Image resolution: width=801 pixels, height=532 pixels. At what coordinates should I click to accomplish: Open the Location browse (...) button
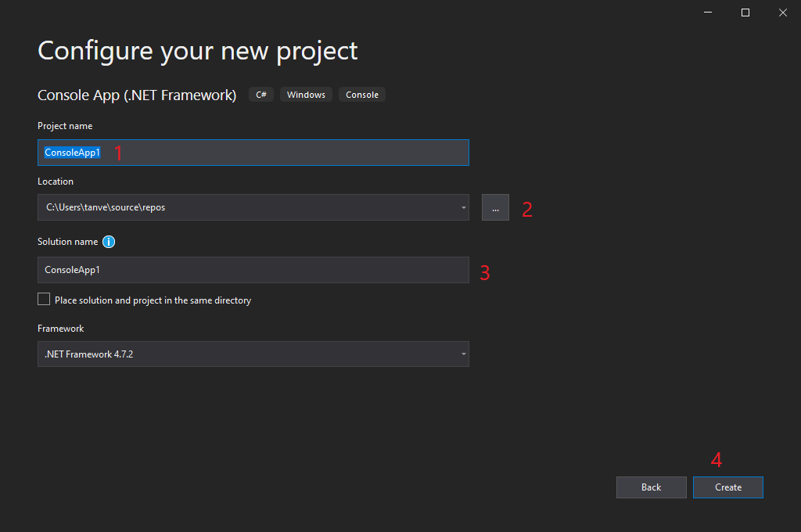495,208
